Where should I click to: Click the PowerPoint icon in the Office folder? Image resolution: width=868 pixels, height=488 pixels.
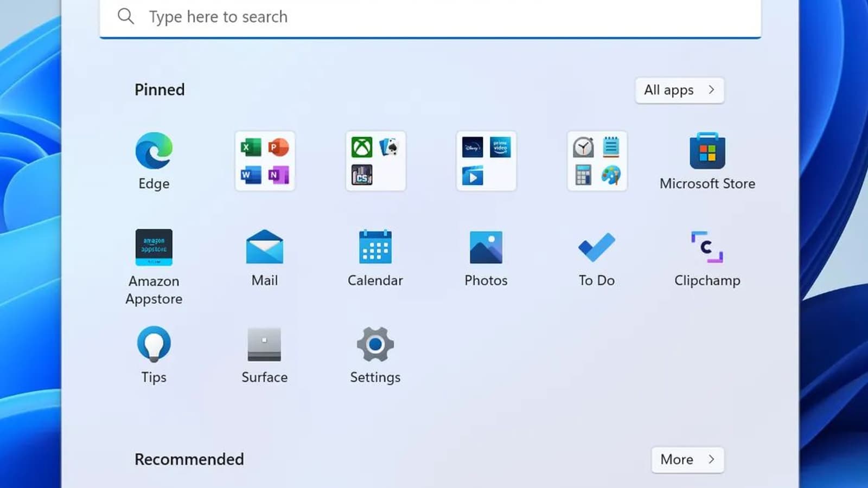tap(279, 147)
